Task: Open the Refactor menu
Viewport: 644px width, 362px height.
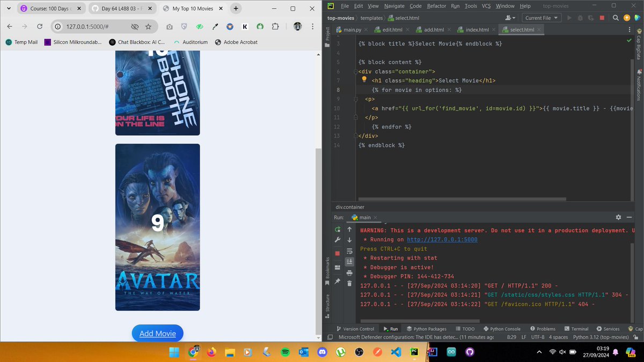Action: [x=436, y=6]
